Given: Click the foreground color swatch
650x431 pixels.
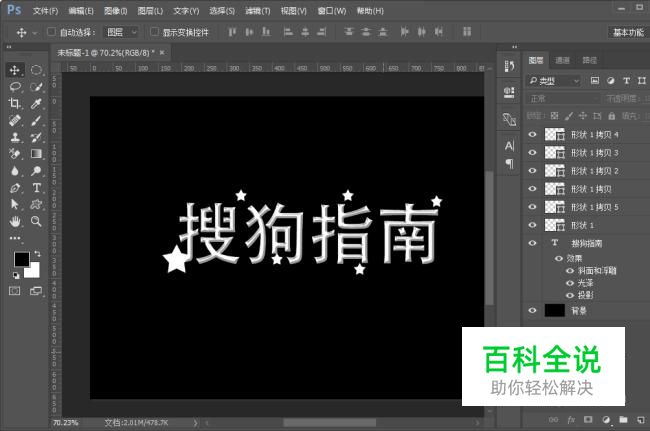Looking at the screenshot, I should [22, 259].
